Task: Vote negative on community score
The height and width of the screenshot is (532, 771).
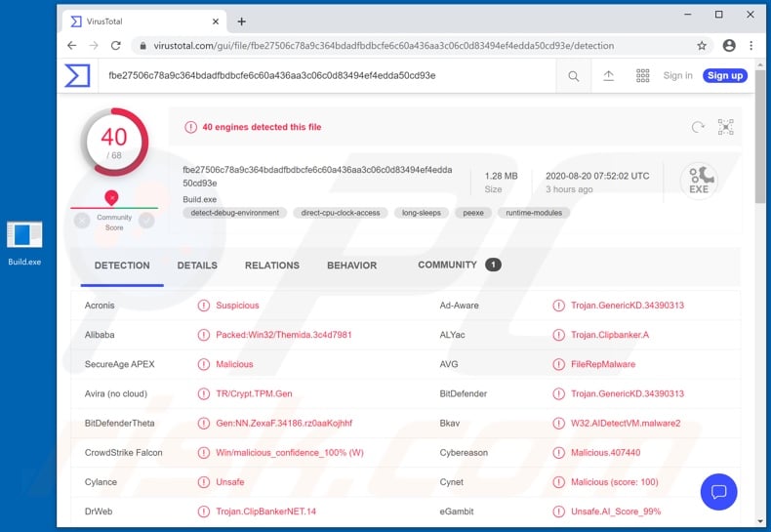Action: (82, 221)
